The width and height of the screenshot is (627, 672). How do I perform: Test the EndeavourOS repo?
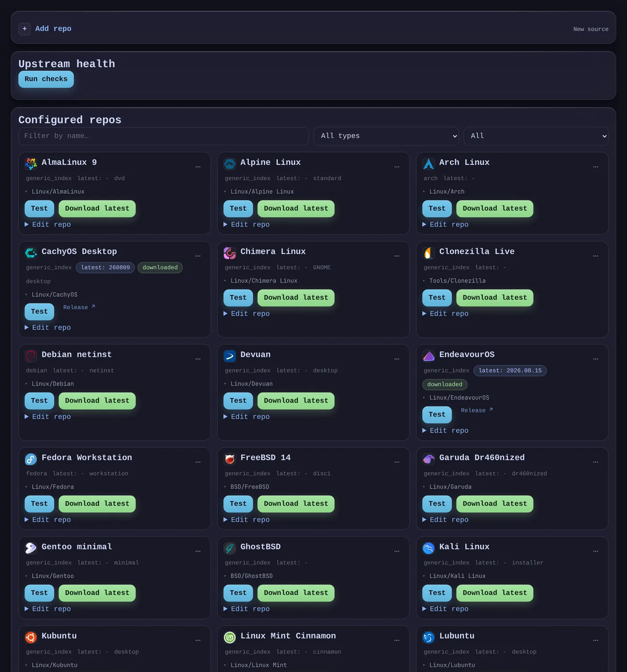click(437, 415)
